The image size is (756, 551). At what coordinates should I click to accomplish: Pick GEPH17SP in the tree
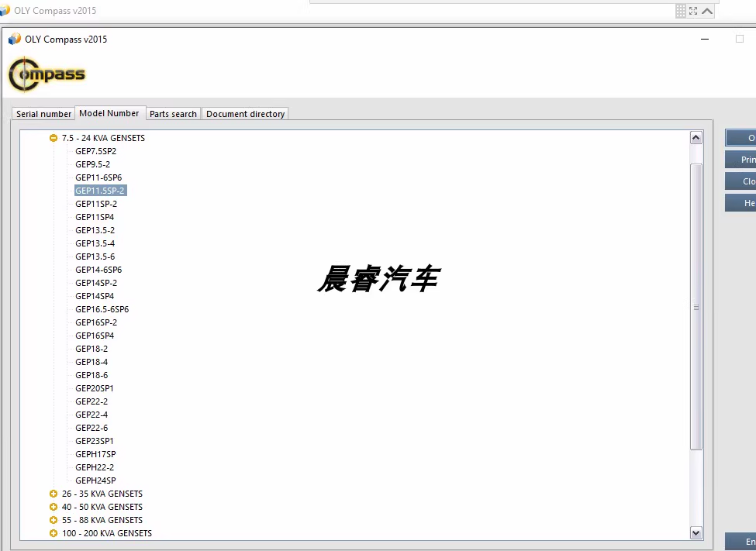[x=95, y=454]
